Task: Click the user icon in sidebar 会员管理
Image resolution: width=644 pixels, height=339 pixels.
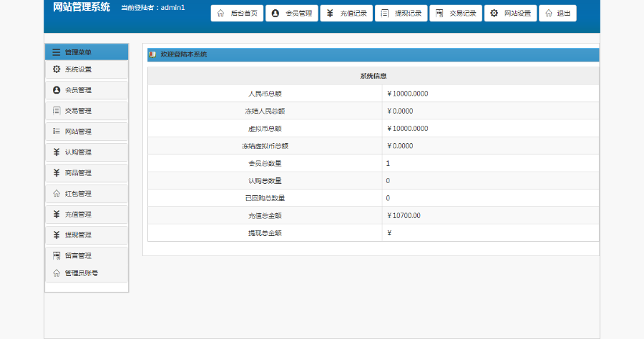Action: tap(57, 90)
